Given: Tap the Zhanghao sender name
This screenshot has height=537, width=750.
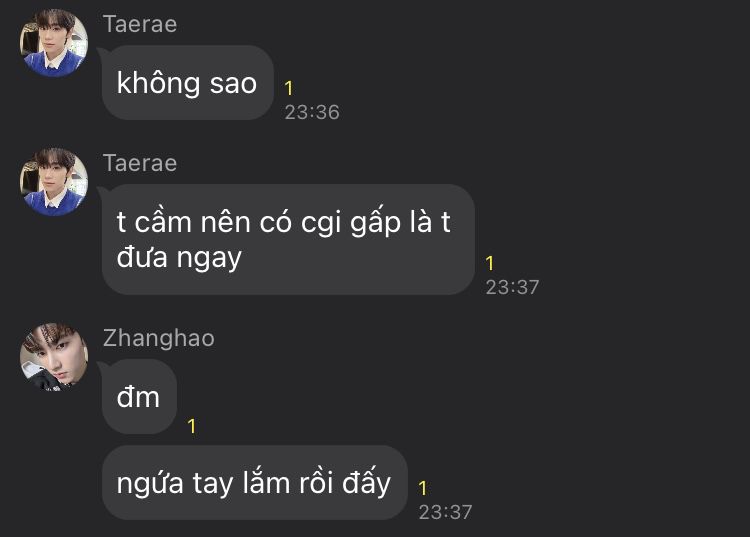Looking at the screenshot, I should click(x=159, y=338).
